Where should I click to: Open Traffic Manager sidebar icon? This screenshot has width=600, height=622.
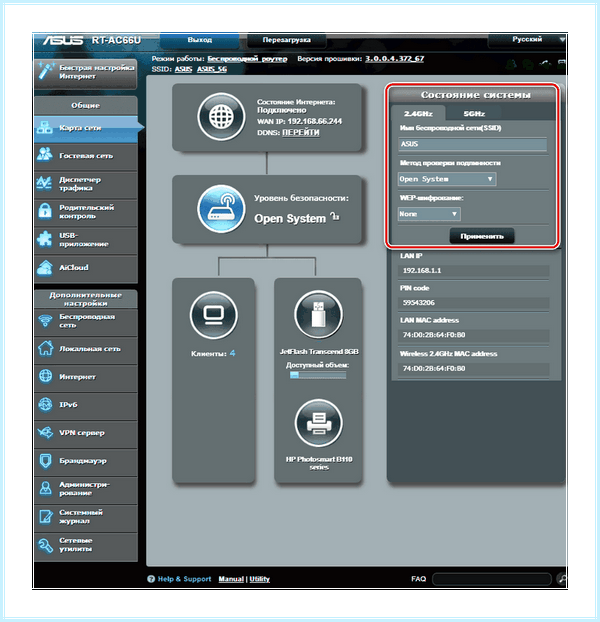click(x=44, y=183)
